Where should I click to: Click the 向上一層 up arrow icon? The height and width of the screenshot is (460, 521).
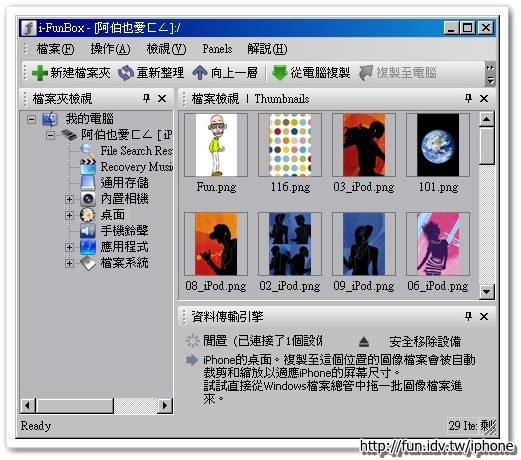200,73
